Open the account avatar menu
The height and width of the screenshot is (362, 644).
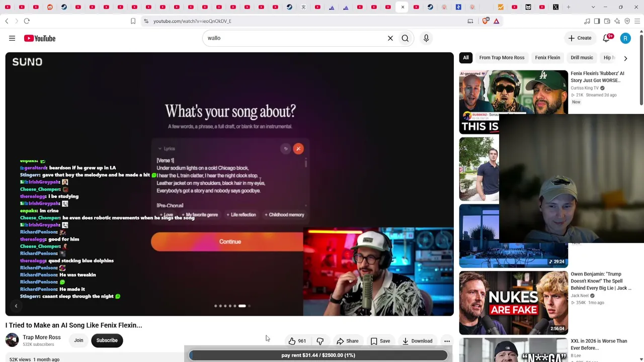[x=625, y=38]
